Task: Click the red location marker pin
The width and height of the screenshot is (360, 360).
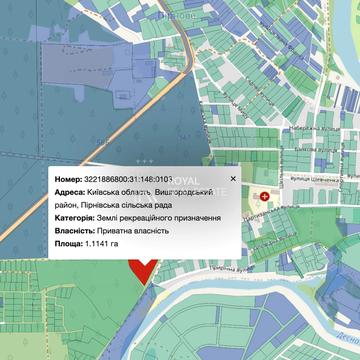Action: click(144, 272)
